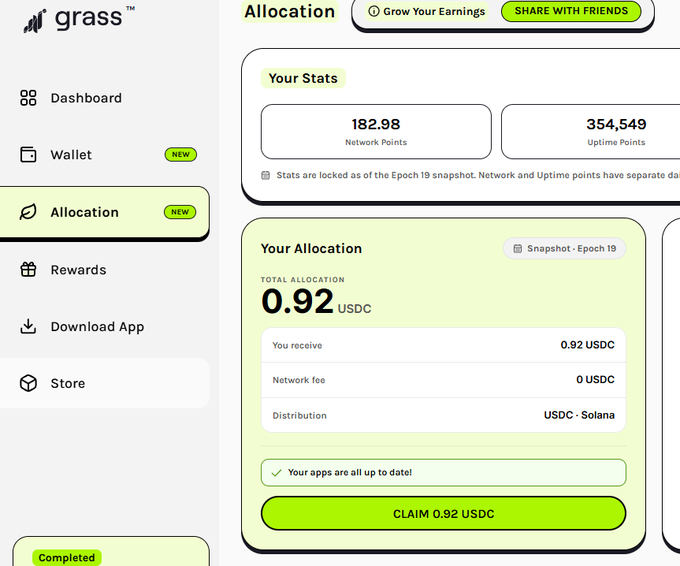The width and height of the screenshot is (680, 566).
Task: Select the Allocation menu item
Action: pyautogui.click(x=105, y=212)
